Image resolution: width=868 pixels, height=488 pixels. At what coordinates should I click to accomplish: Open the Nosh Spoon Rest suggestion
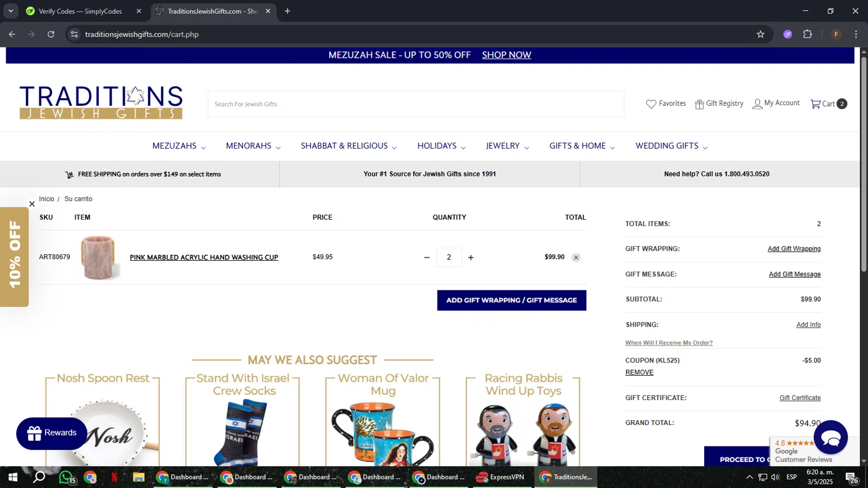point(102,421)
